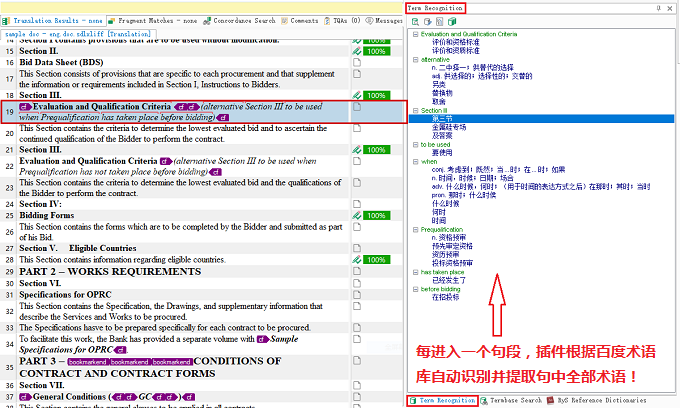Click the Insert Term Translation icon in Term Recognition toolbar

pos(427,22)
